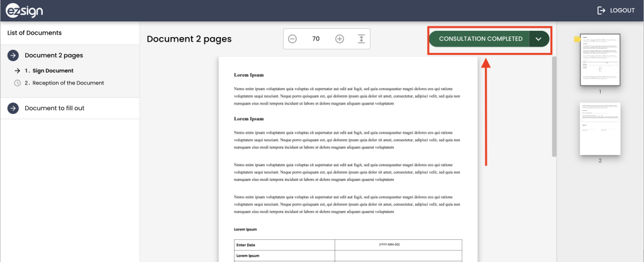The image size is (644, 262).
Task: Jump to page 2 thumbnail
Action: 600,129
